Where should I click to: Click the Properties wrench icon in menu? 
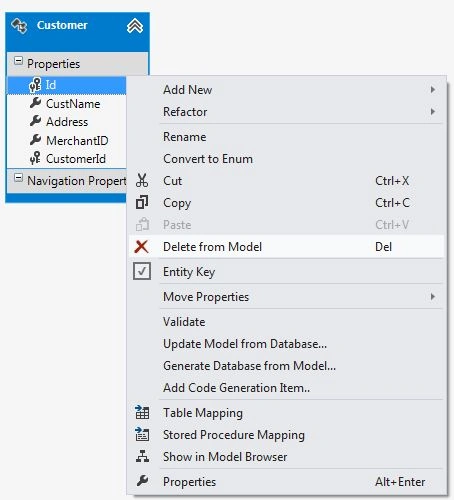click(x=142, y=481)
